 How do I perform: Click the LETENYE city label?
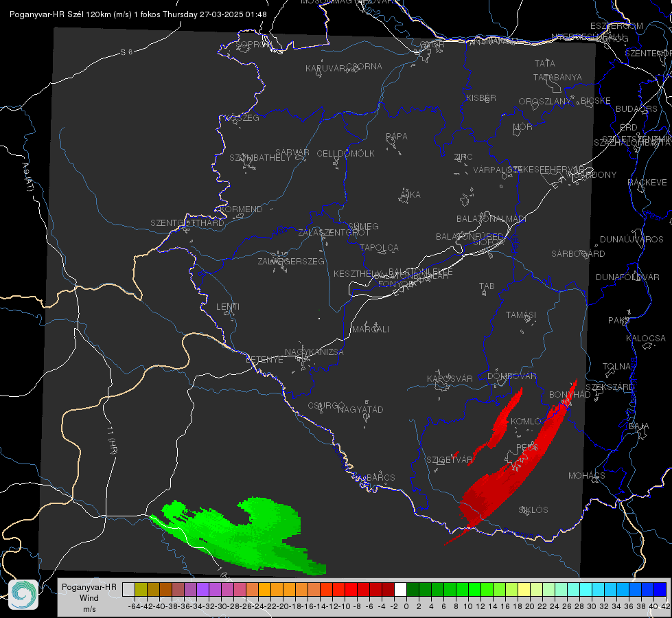(x=264, y=359)
